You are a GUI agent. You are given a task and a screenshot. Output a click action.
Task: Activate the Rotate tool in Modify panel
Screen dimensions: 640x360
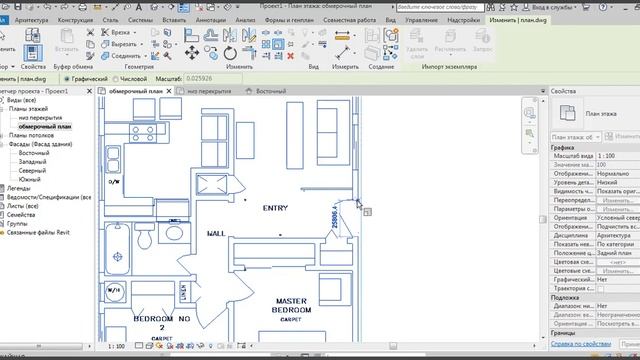[x=230, y=53]
